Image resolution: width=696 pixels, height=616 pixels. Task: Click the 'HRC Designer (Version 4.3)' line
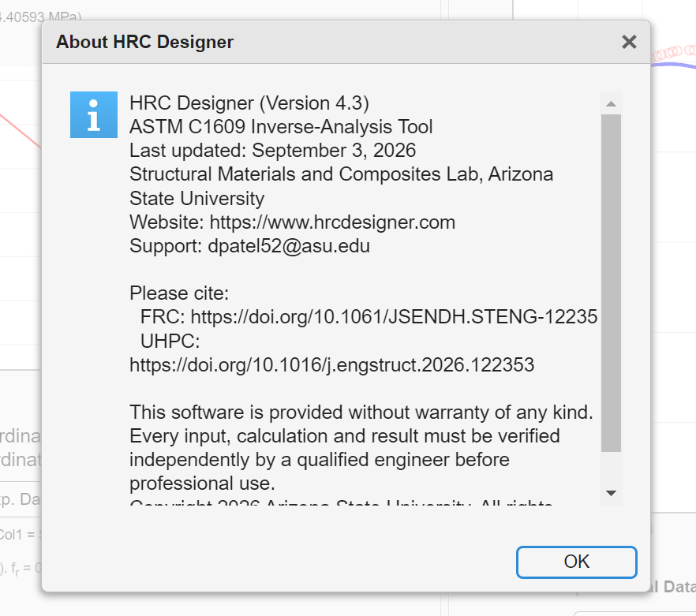click(249, 103)
